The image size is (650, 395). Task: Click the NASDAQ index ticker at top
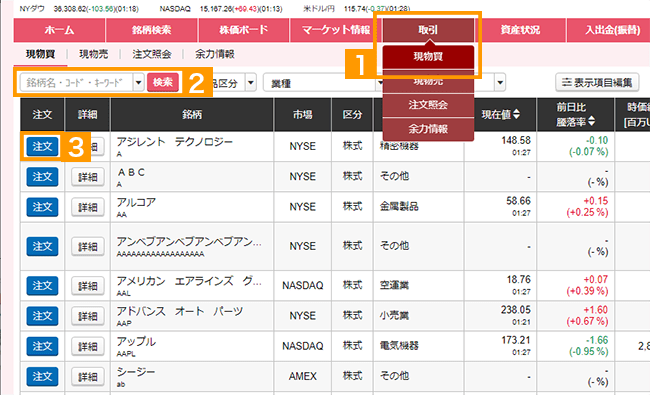click(x=221, y=9)
